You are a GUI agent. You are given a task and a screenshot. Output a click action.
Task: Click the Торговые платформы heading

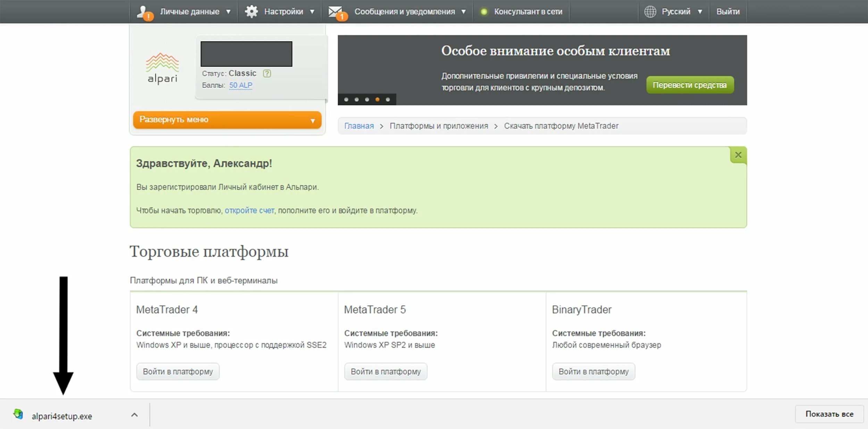tap(209, 252)
